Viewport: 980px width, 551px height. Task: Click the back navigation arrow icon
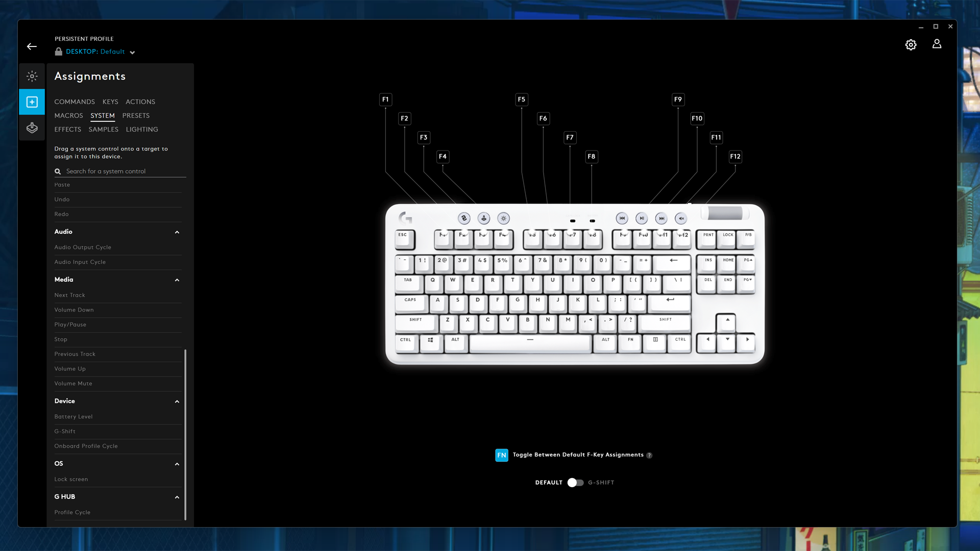(x=32, y=46)
